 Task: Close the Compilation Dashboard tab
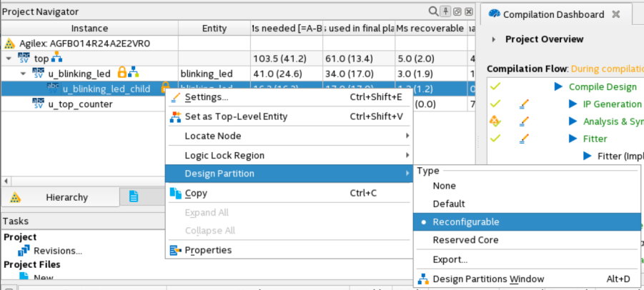(x=616, y=14)
